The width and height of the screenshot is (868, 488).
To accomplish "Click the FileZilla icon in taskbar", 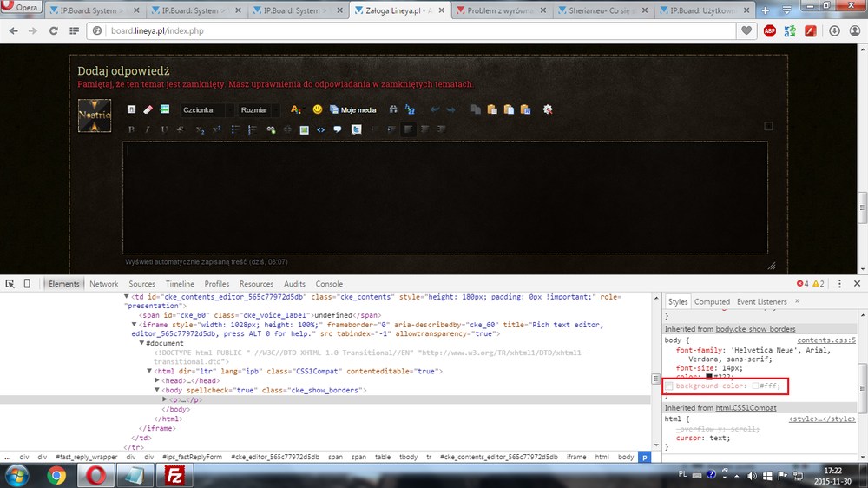I will coord(174,475).
